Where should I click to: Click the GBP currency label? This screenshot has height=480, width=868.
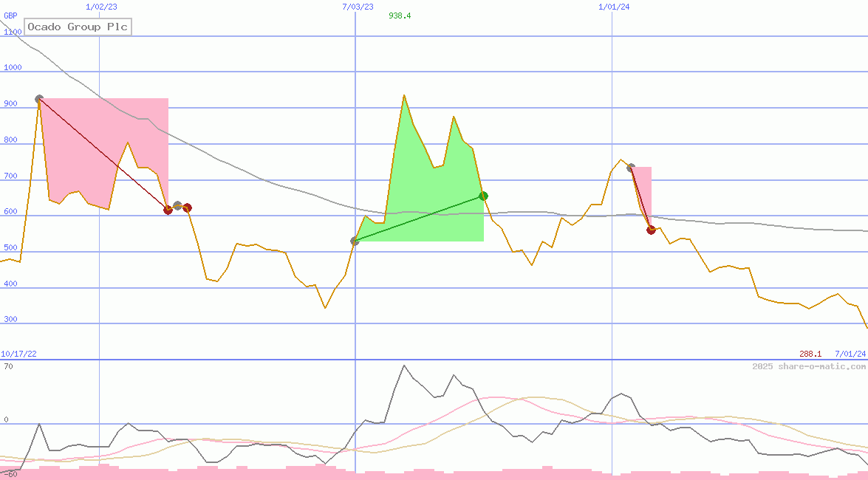tap(10, 16)
